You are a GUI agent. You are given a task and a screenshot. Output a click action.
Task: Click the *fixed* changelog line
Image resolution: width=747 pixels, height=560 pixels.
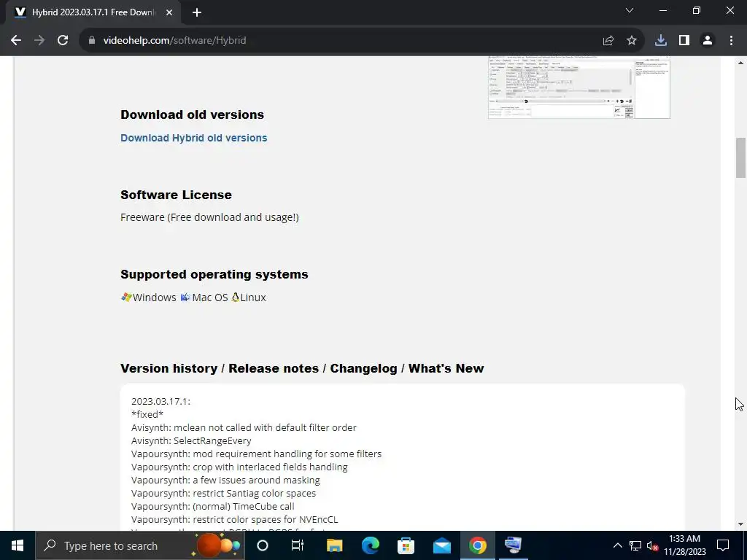tap(147, 414)
